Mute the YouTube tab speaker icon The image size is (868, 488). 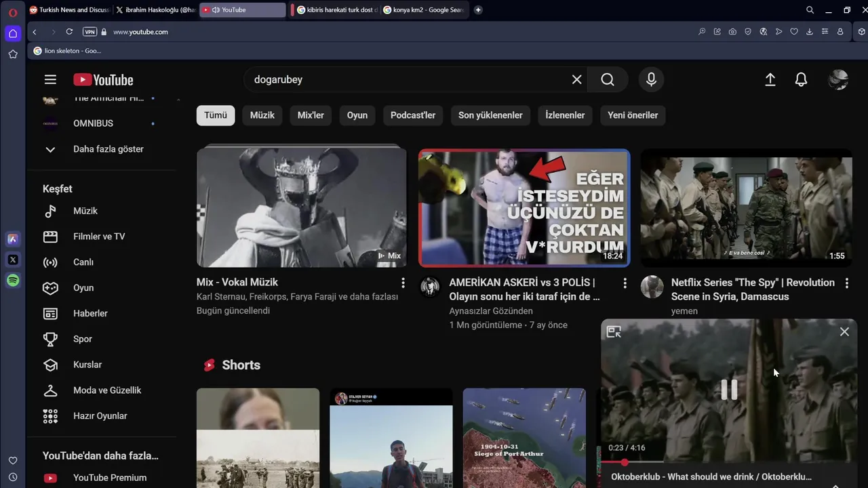(x=216, y=10)
